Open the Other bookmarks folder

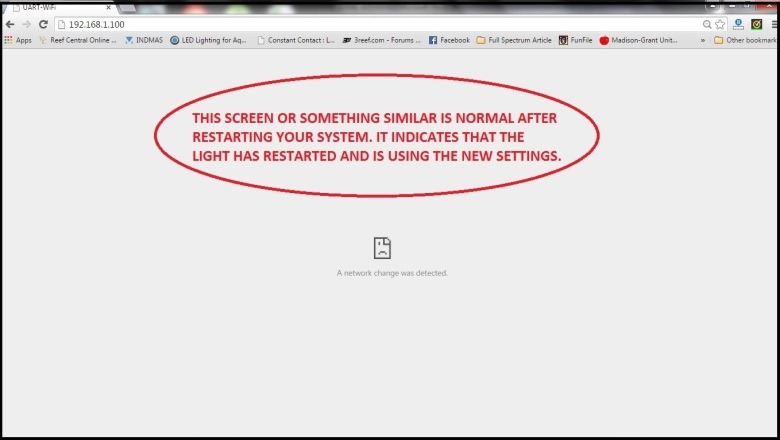pos(745,40)
